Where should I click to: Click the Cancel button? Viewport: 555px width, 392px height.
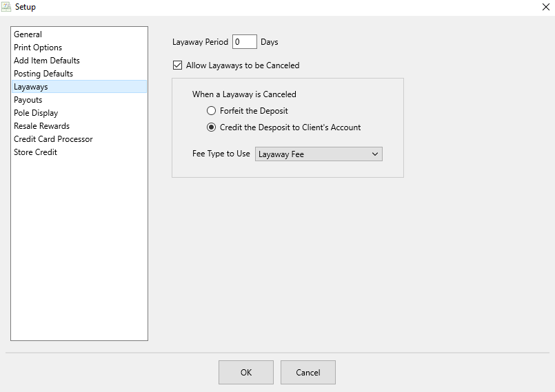click(308, 372)
